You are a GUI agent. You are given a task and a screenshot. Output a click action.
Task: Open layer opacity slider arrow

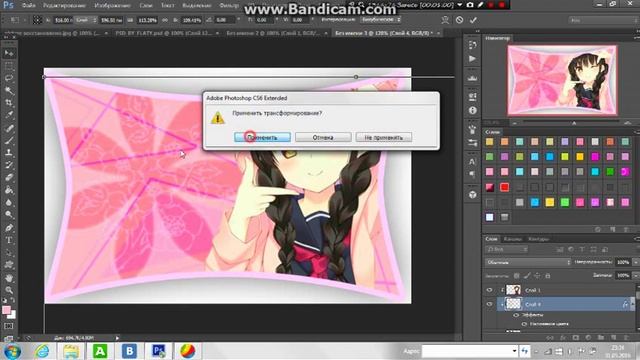click(635, 262)
